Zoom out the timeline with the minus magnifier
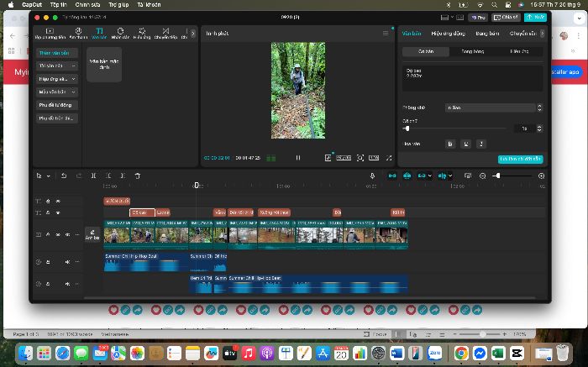 pos(483,176)
